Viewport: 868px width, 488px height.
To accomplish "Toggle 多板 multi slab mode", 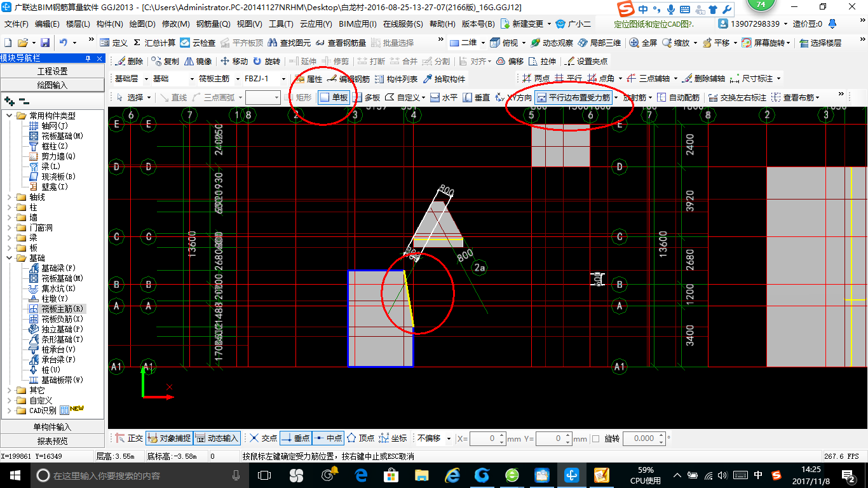I will 367,97.
